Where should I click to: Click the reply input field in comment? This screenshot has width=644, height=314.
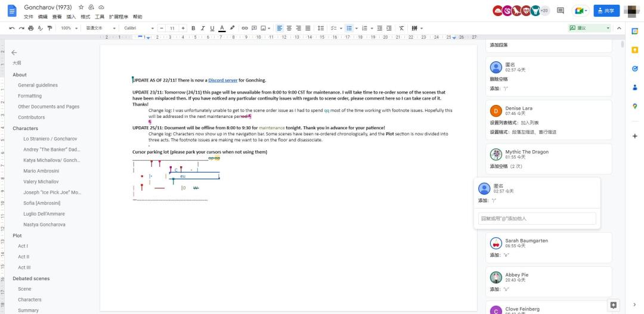[x=537, y=219]
